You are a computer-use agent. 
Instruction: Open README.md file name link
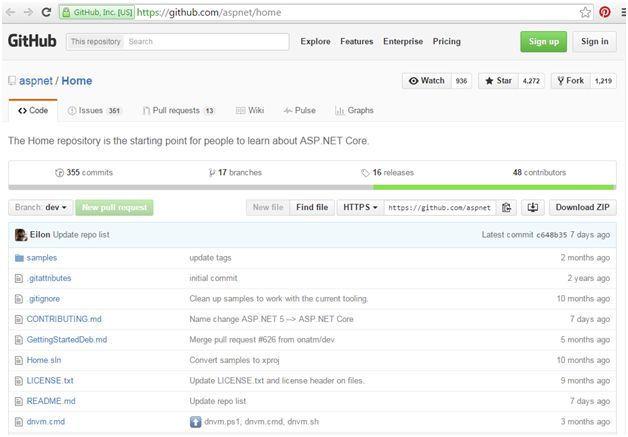point(51,401)
